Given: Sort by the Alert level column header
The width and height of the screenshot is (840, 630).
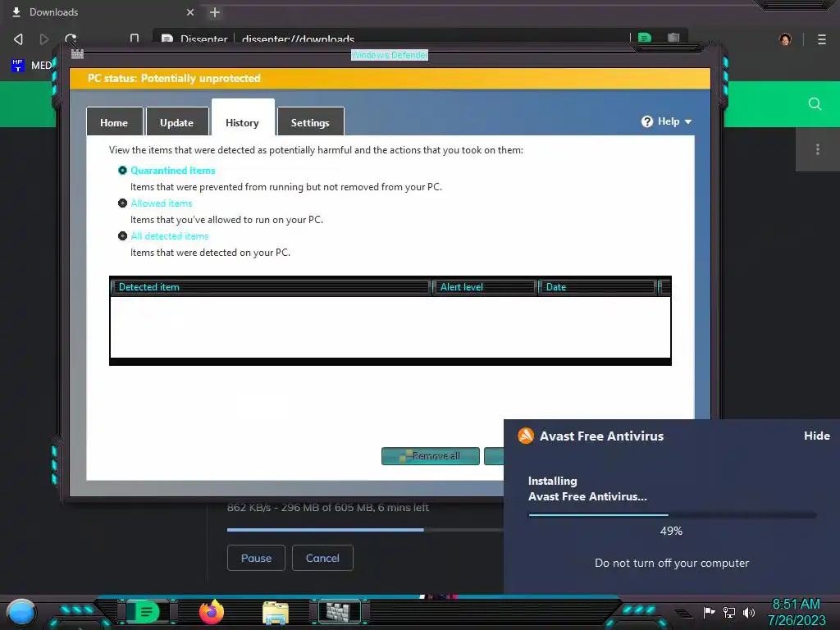Looking at the screenshot, I should [x=484, y=287].
